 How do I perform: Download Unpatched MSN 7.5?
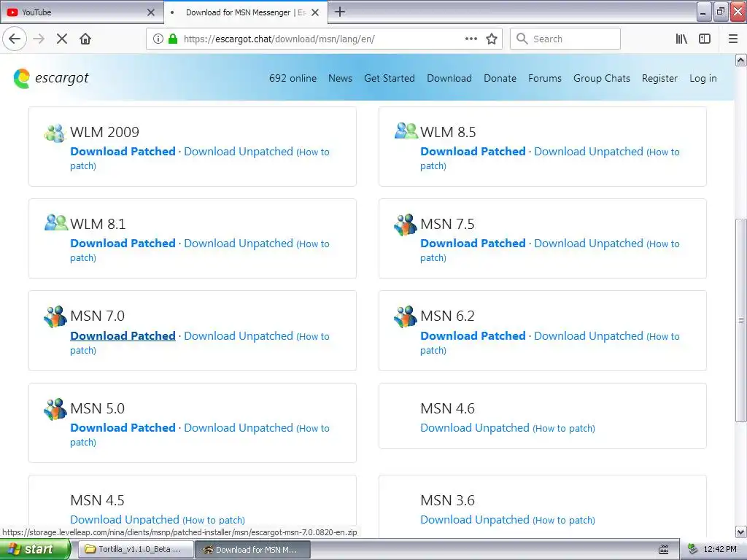(x=589, y=244)
